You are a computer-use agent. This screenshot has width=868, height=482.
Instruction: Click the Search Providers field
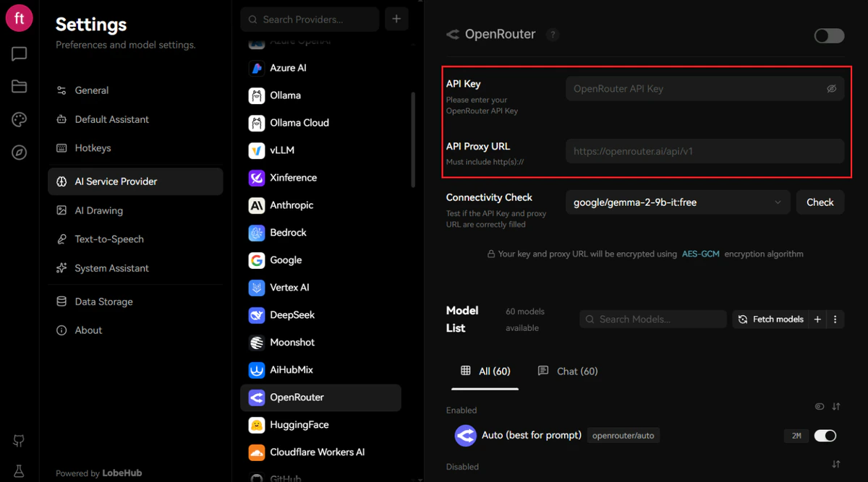coord(310,20)
